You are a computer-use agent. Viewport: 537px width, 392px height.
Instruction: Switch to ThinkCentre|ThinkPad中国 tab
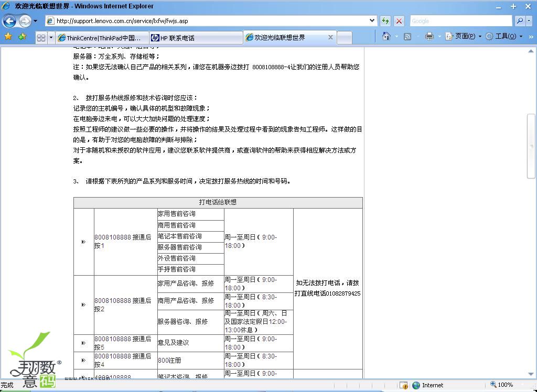coord(102,38)
